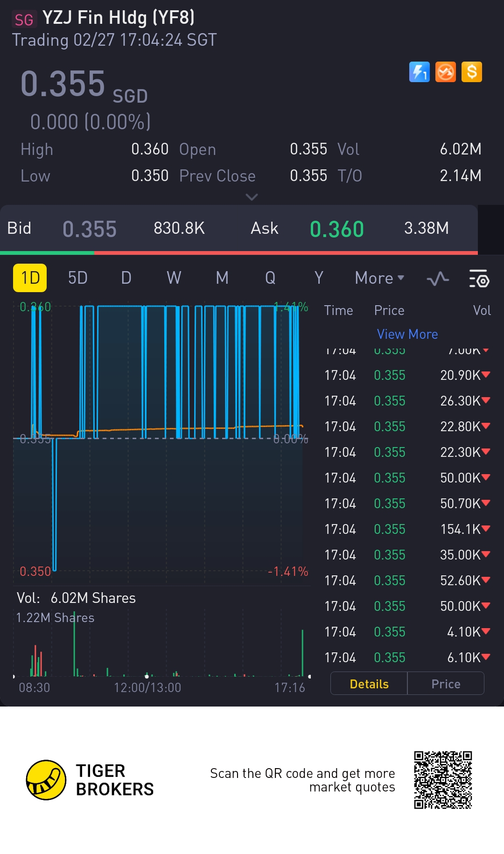Tap the Tiger Brokers logo
Screen dimensions: 504x854
tap(46, 780)
